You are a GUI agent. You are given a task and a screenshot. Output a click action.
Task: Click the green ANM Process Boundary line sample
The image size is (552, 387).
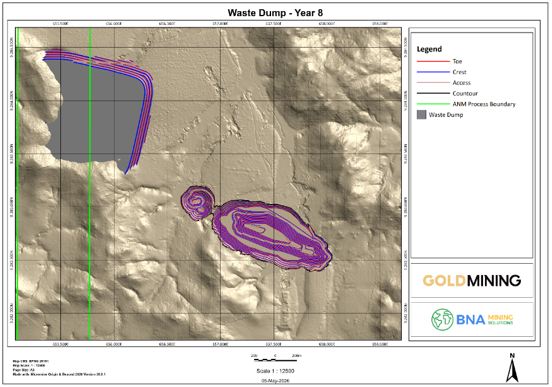point(433,104)
